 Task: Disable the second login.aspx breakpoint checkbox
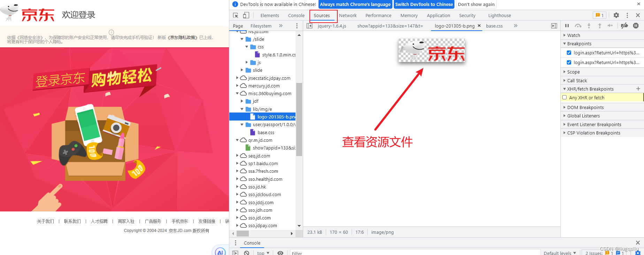point(569,62)
